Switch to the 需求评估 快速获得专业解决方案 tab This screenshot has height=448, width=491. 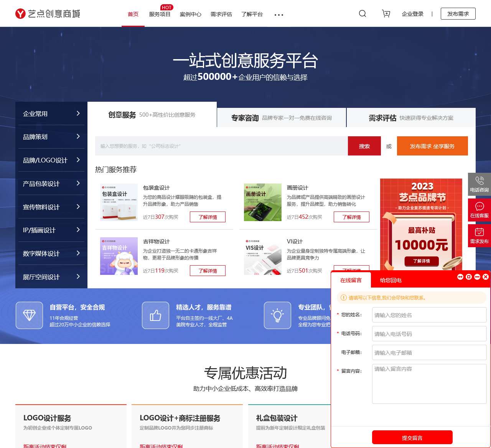(411, 118)
